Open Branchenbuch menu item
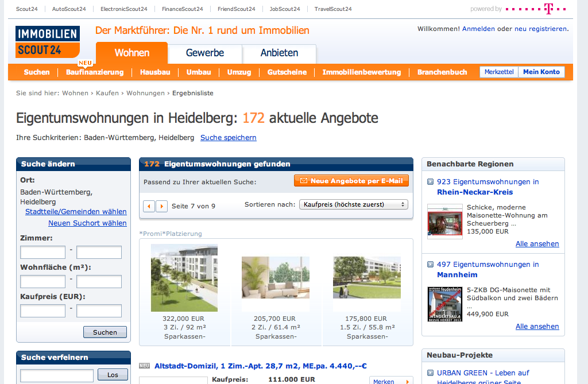The image size is (588, 384). 442,72
